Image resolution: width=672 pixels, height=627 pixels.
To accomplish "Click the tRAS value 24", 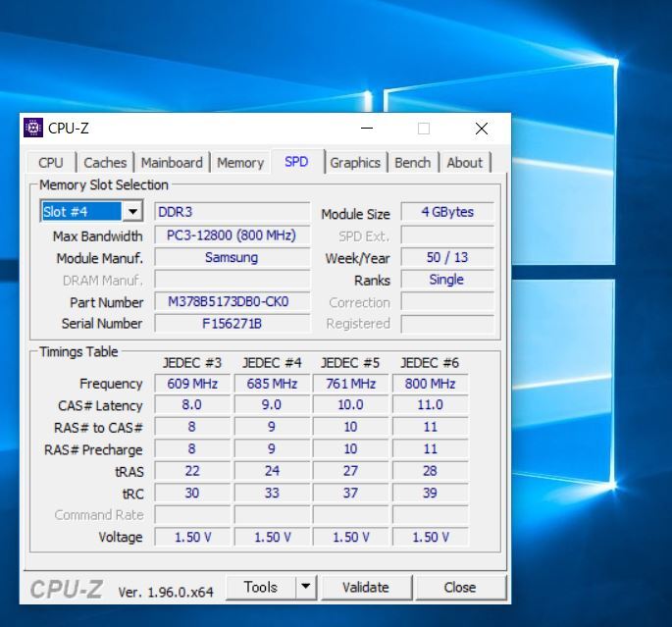I will [x=272, y=471].
